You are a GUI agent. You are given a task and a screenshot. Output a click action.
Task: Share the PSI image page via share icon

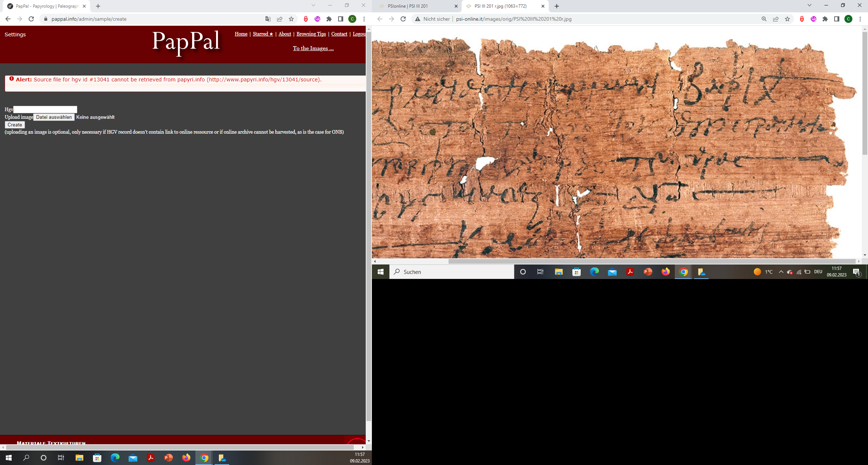[x=776, y=19]
